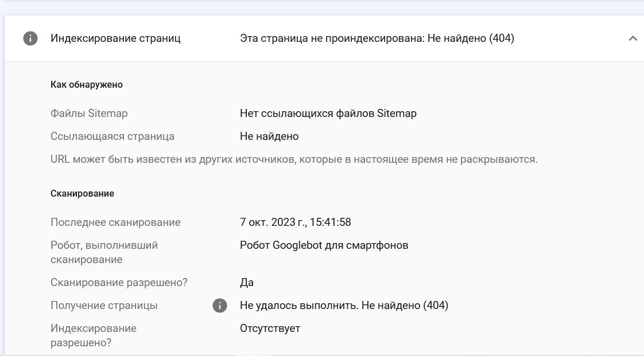644x356 pixels.
Task: Click the page-not-indexed 404 status text
Action: coord(377,38)
